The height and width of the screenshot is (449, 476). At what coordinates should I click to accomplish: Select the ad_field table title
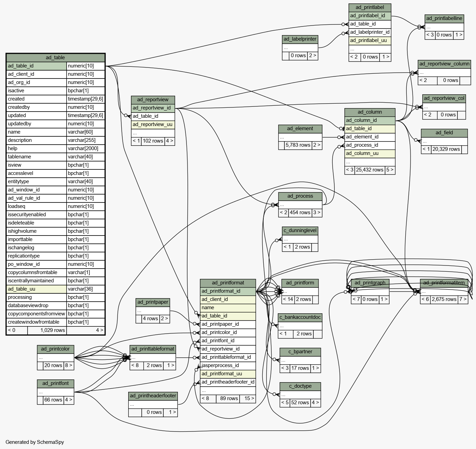(444, 133)
